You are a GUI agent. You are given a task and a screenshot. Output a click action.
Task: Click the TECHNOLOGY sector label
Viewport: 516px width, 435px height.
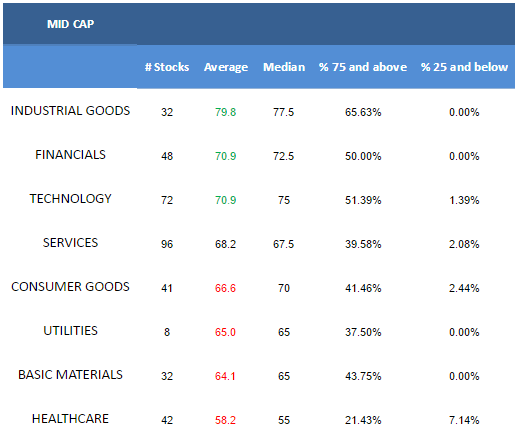pos(70,199)
